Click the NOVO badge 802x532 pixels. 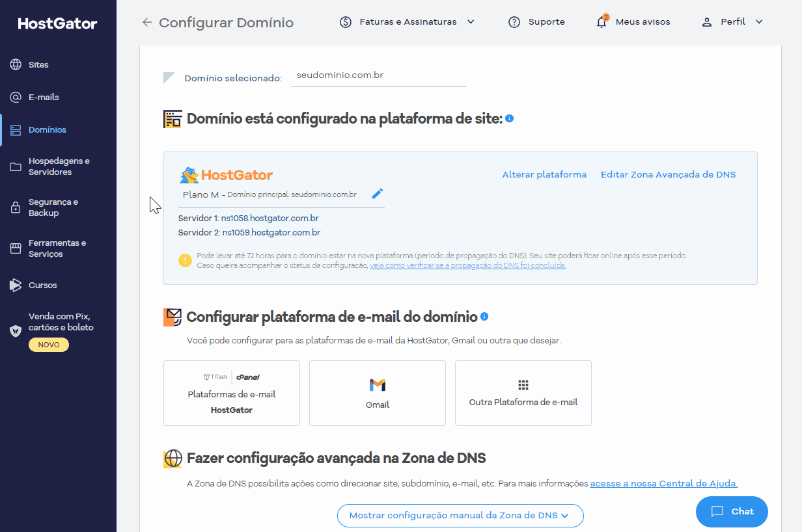coord(49,345)
